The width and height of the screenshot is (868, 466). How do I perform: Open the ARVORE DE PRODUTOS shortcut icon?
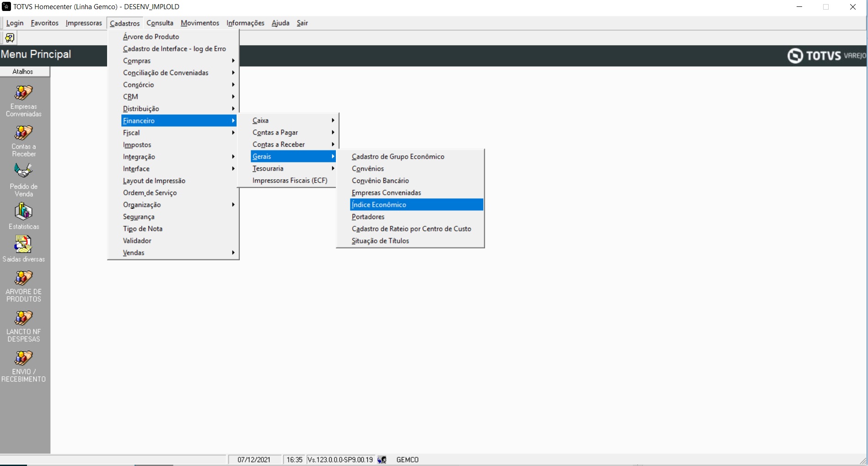pos(24,278)
